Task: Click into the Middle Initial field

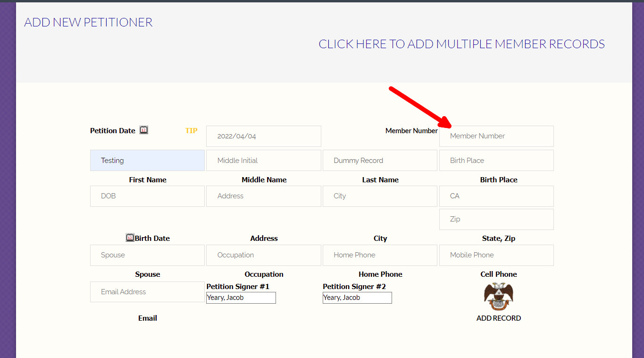Action: [263, 161]
